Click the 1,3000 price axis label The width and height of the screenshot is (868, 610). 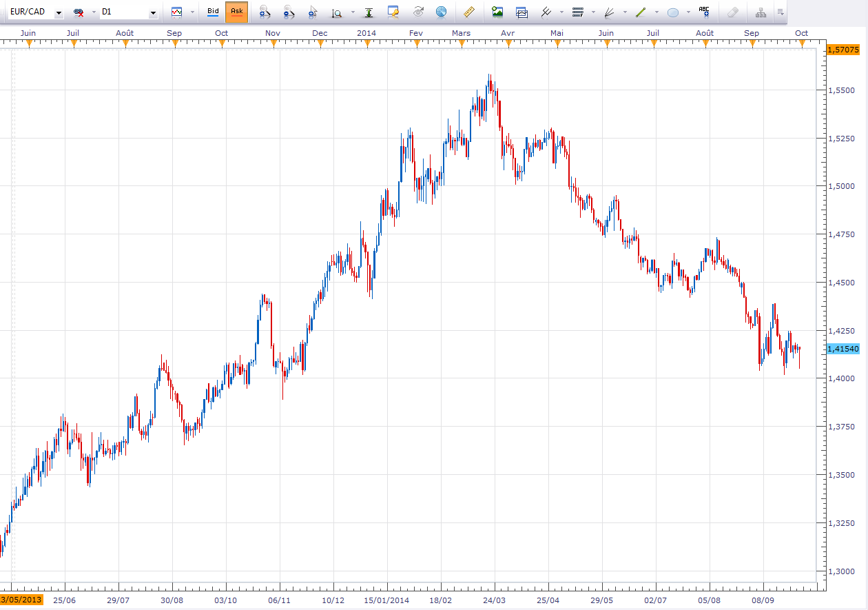click(840, 571)
